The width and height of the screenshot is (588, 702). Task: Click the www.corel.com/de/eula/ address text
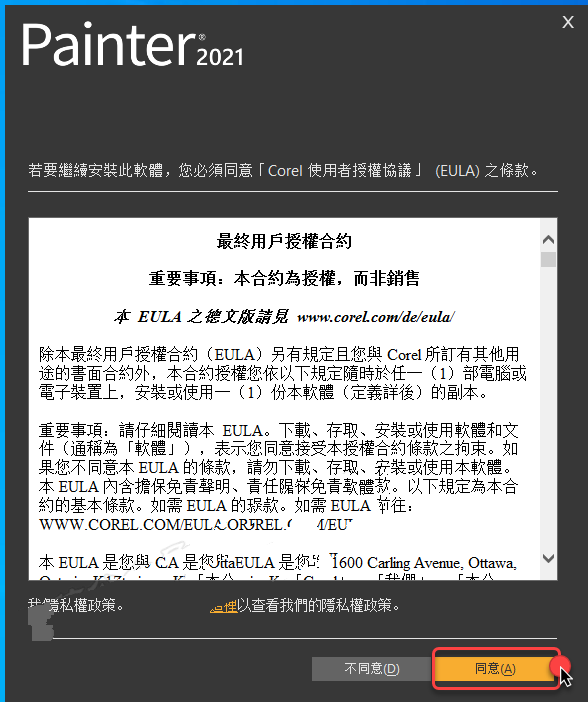[x=376, y=317]
